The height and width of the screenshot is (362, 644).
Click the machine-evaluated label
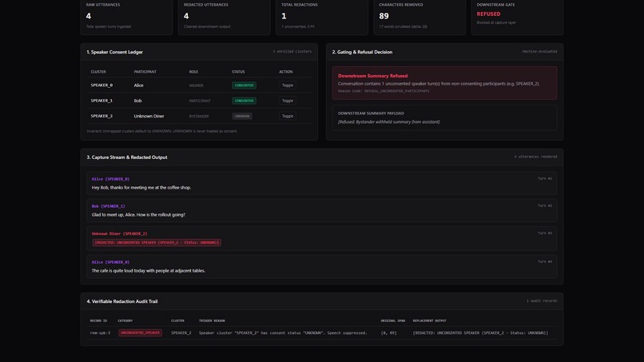coord(539,51)
